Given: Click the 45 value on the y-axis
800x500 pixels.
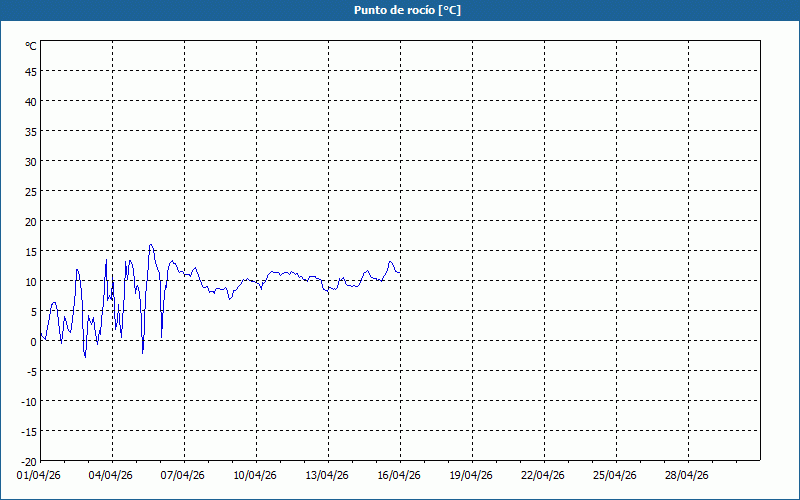Looking at the screenshot, I should click(31, 71).
